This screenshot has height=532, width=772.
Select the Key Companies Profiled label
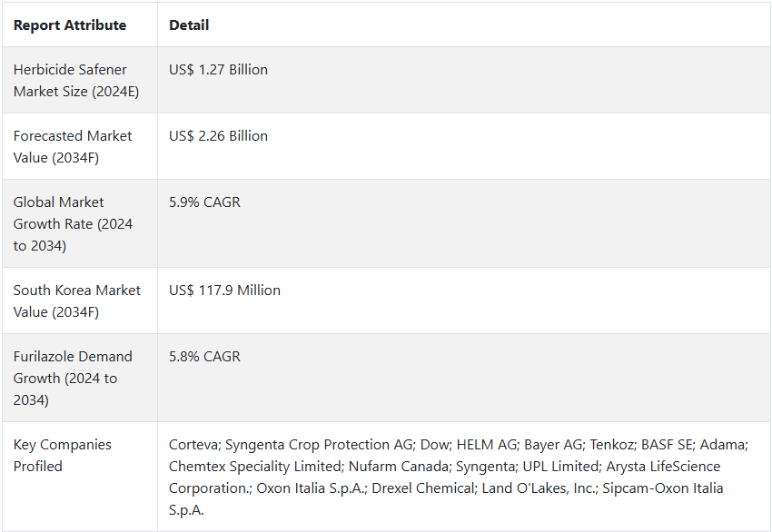coord(63,455)
